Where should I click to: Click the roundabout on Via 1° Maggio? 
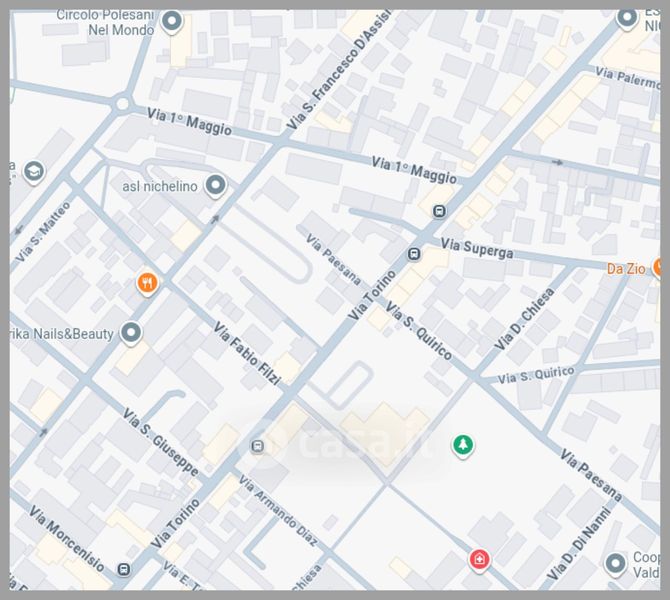tap(123, 102)
